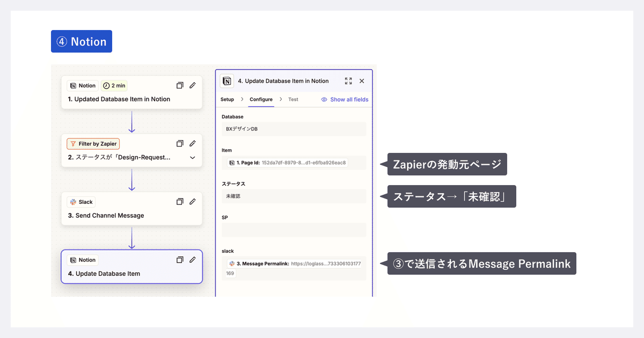Close the Update Database Item panel
The width and height of the screenshot is (644, 338).
coord(362,81)
